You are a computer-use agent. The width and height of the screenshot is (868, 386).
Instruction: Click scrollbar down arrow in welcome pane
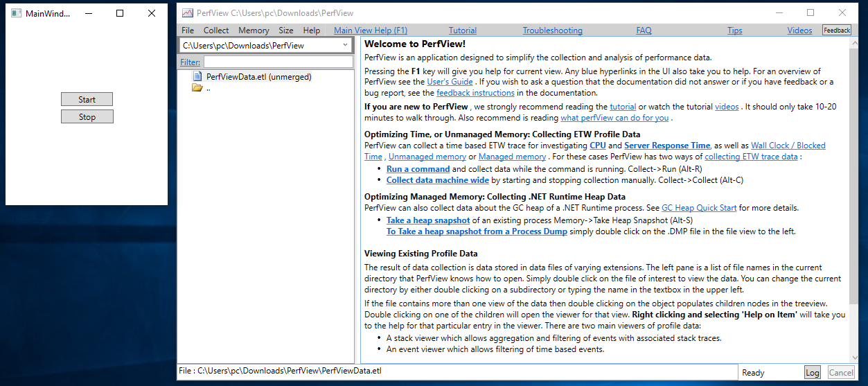click(855, 358)
